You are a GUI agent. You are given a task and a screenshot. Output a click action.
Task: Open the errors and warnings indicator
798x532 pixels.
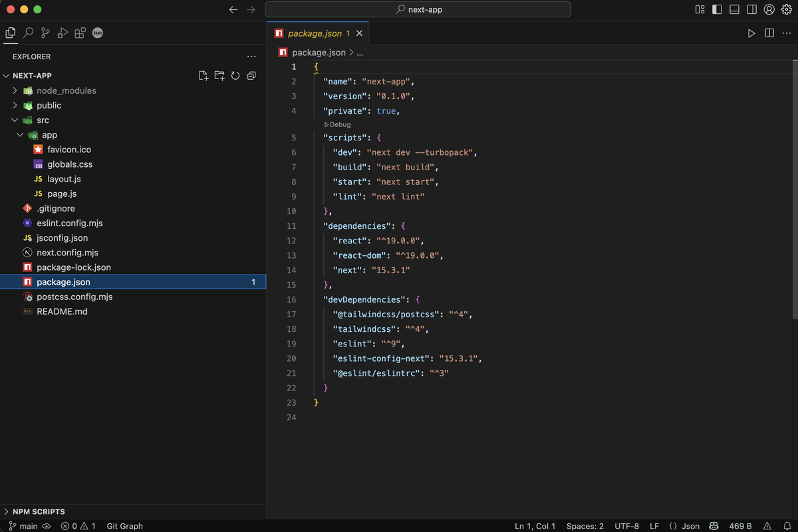coord(78,526)
